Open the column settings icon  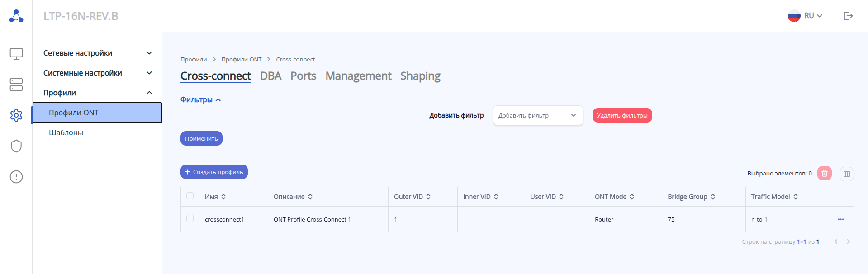(846, 174)
